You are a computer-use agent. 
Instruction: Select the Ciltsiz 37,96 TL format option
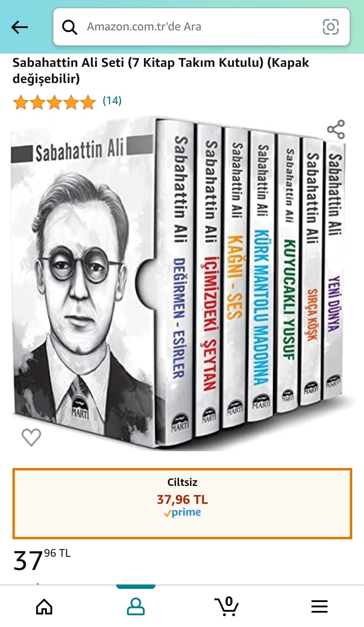(x=182, y=503)
